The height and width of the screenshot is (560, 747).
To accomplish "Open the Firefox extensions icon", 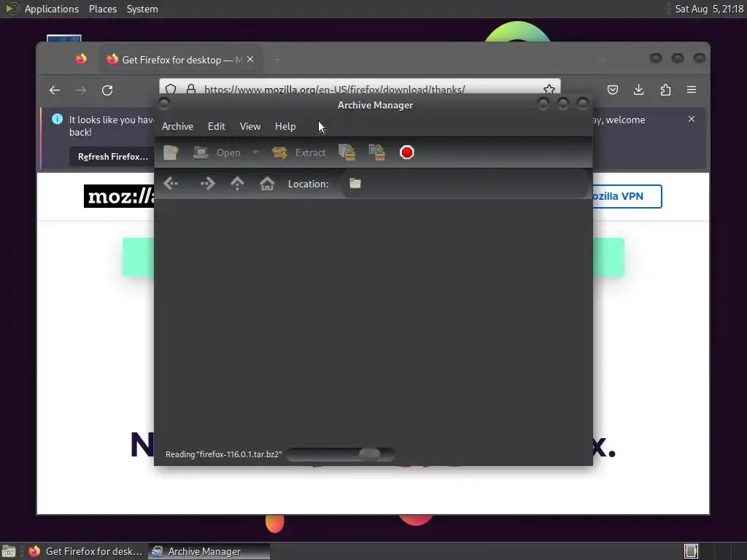I will 665,90.
